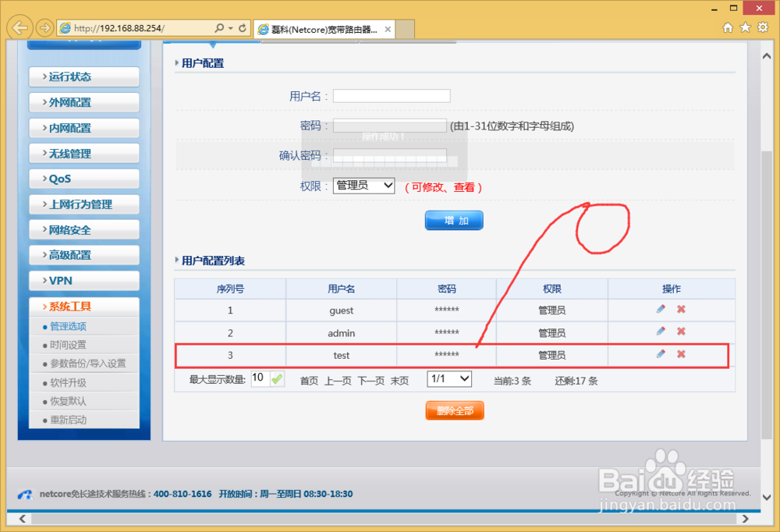Open 管理选项 submenu item
This screenshot has width=780, height=532.
click(68, 327)
